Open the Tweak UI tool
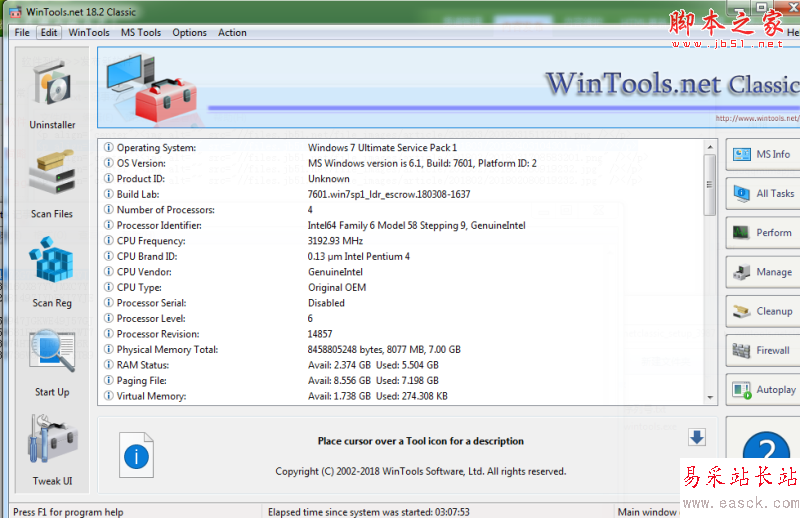 52,450
